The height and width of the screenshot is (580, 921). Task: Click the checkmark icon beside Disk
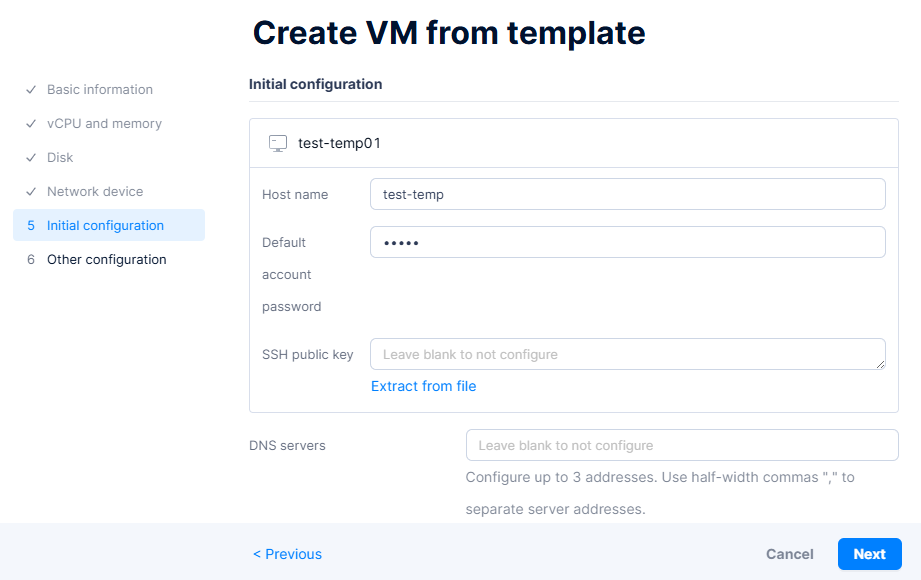click(x=31, y=158)
